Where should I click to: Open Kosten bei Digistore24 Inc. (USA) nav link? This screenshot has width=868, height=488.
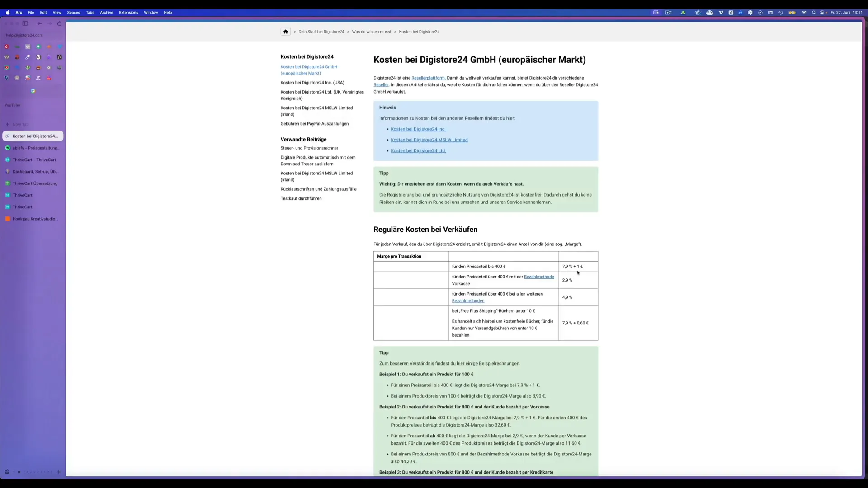click(x=312, y=83)
